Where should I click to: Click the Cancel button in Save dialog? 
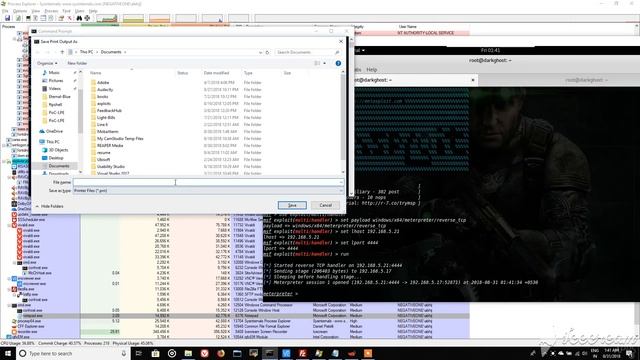coord(325,205)
